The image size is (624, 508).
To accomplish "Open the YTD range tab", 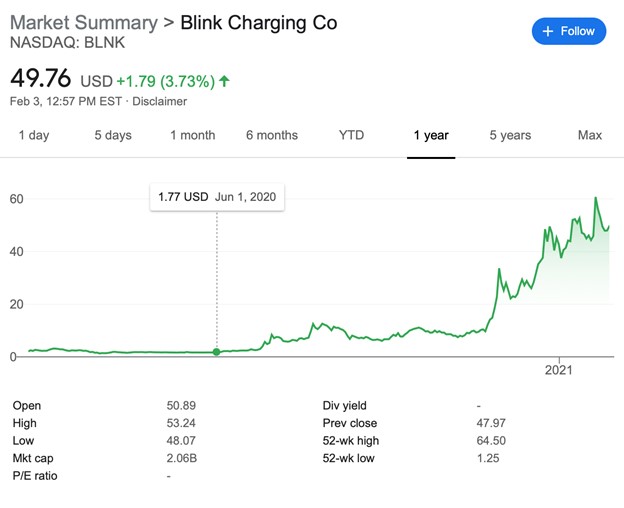I will pyautogui.click(x=351, y=135).
